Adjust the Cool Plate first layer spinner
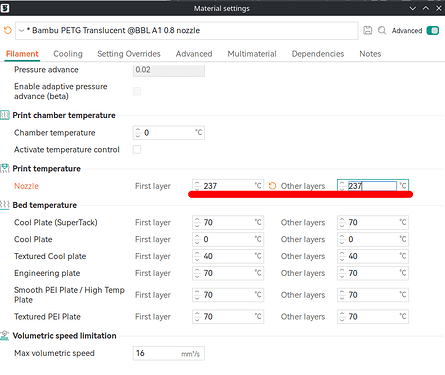This screenshot has width=445, height=375. coord(197,239)
